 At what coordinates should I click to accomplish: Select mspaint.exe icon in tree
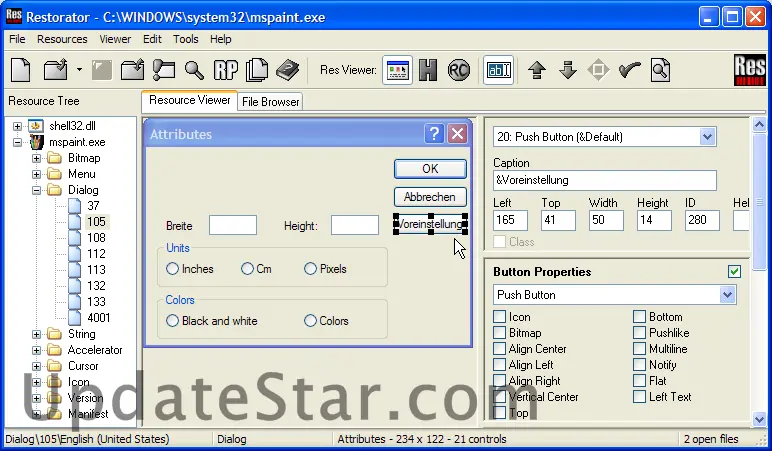pos(36,142)
